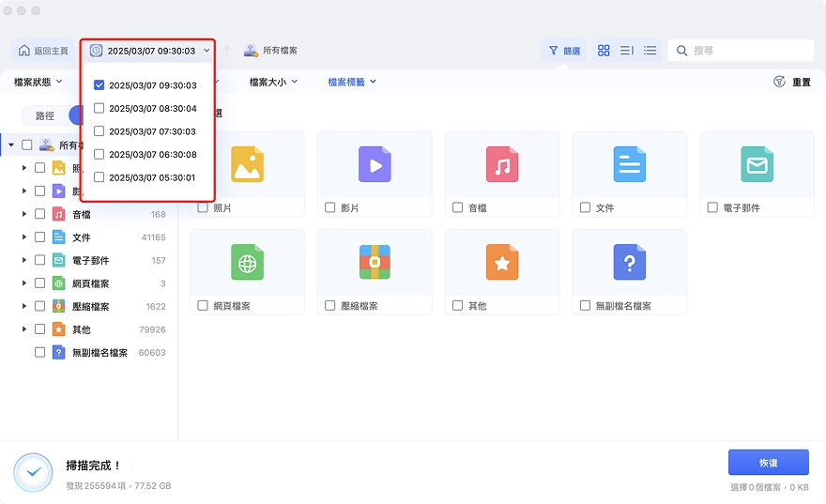826x504 pixels.
Task: Click the up arrow navigation icon
Action: (227, 51)
